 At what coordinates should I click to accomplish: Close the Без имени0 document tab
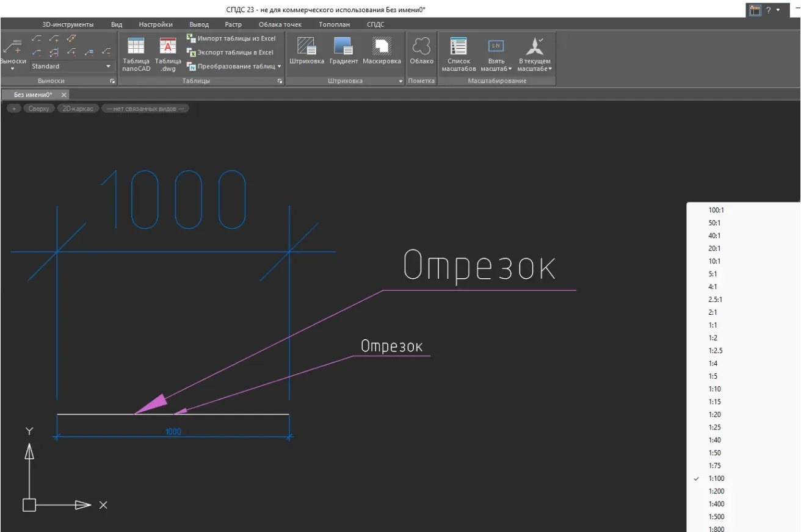point(64,95)
